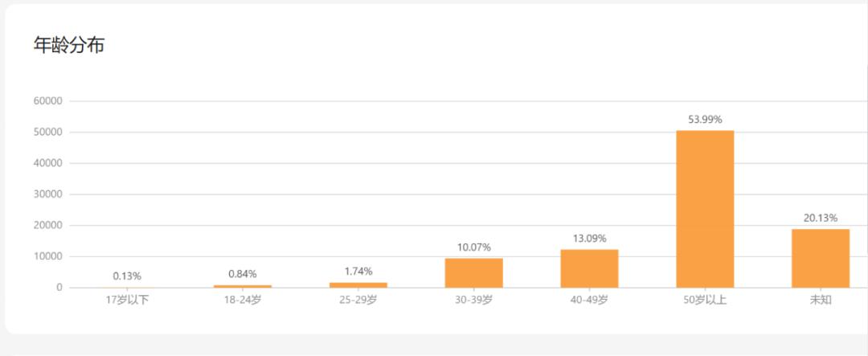Click the 40-49岁 orange bar

(x=589, y=268)
